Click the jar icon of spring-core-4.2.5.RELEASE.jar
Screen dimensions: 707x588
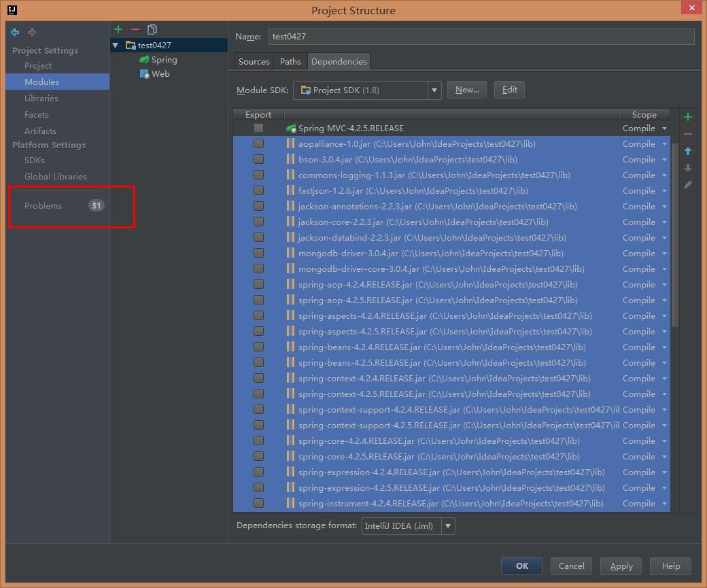point(291,456)
